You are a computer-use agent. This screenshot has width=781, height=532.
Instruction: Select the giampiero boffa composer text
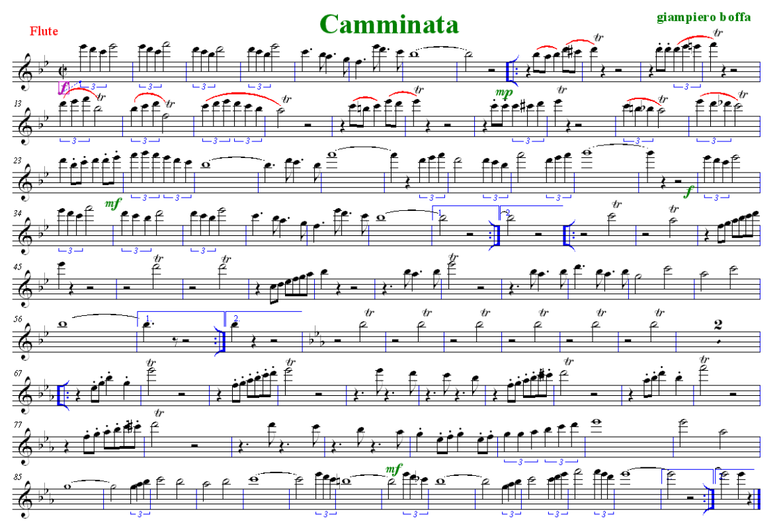pos(704,17)
